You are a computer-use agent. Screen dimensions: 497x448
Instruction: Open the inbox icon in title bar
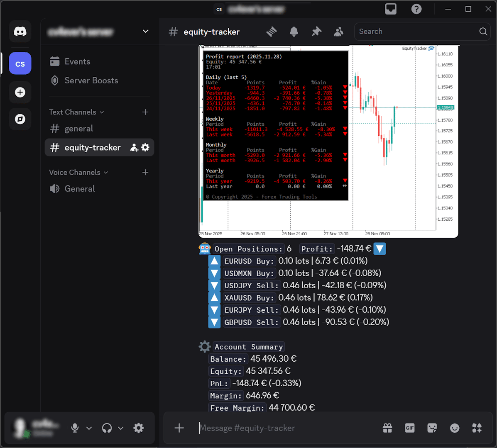pyautogui.click(x=391, y=9)
